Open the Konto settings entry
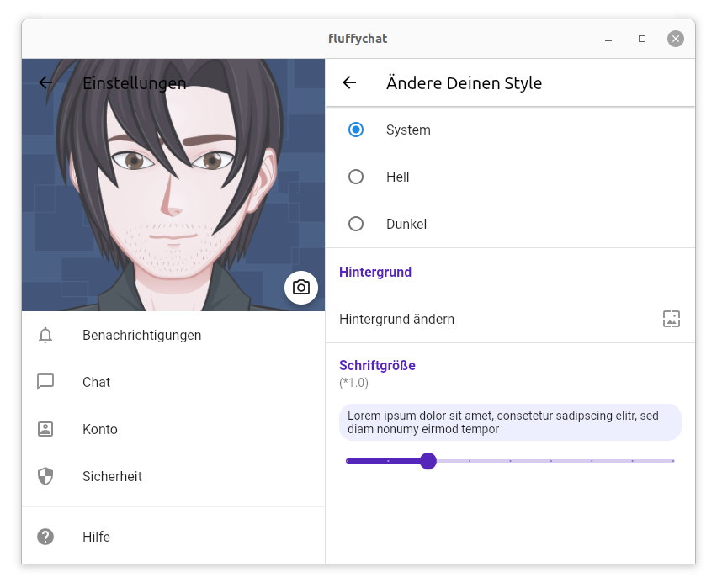This screenshot has width=717, height=588. [100, 429]
